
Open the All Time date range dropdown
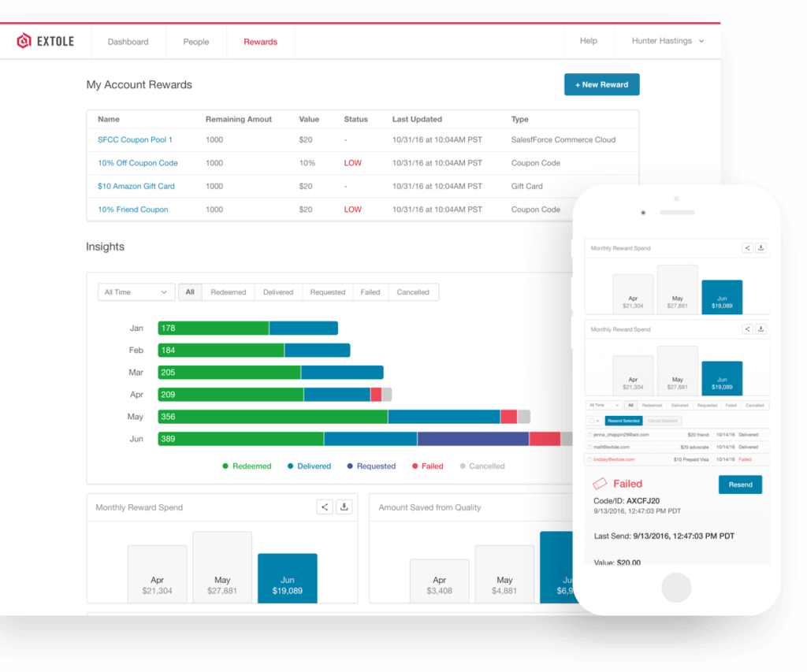[x=136, y=291]
